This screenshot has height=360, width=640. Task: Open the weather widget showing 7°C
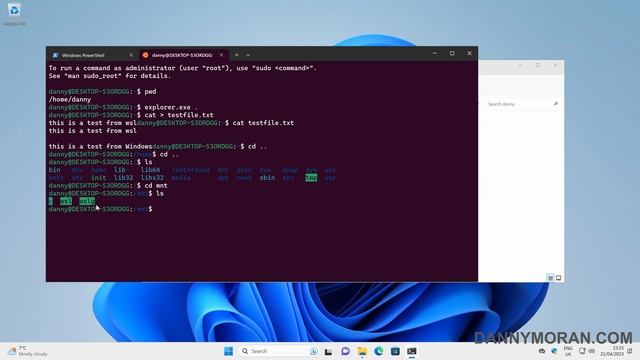tap(28, 351)
